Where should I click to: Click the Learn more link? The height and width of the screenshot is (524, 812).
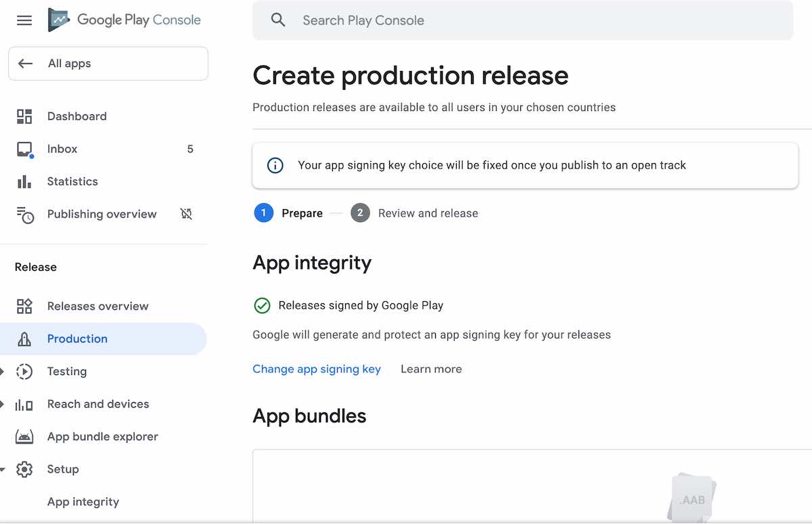tap(431, 369)
